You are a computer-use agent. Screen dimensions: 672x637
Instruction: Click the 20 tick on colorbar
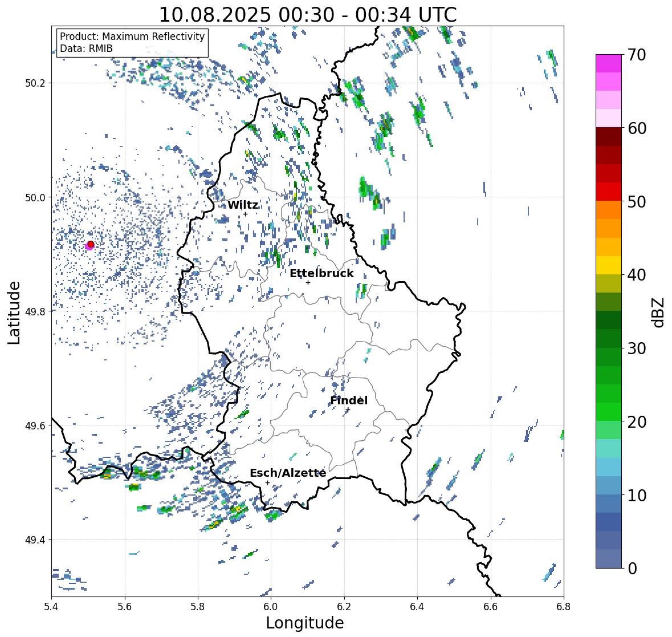637,421
